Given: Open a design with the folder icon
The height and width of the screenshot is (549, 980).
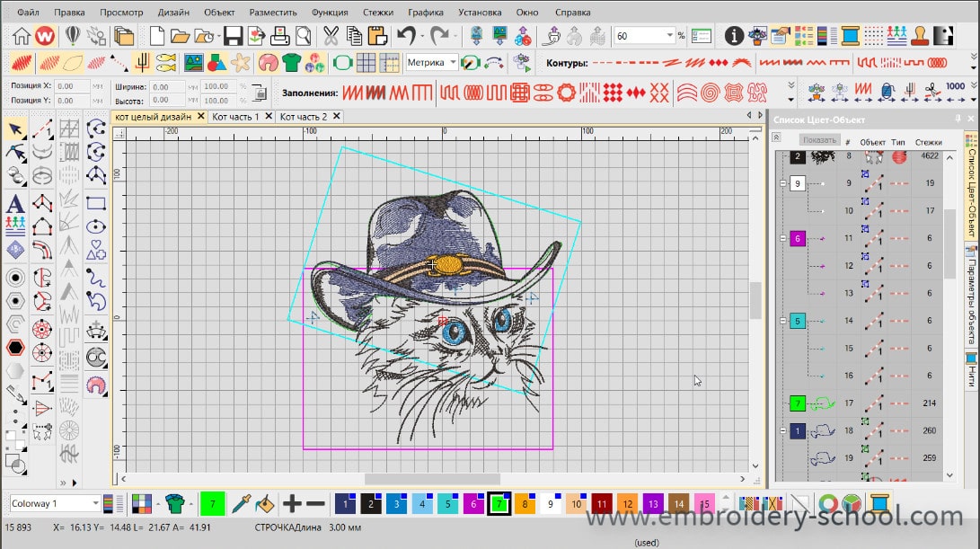Looking at the screenshot, I should tap(180, 36).
